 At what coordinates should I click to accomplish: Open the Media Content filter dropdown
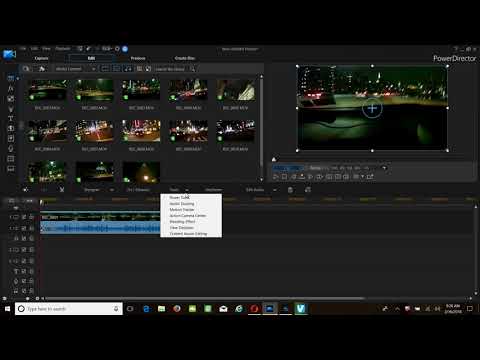click(75, 69)
